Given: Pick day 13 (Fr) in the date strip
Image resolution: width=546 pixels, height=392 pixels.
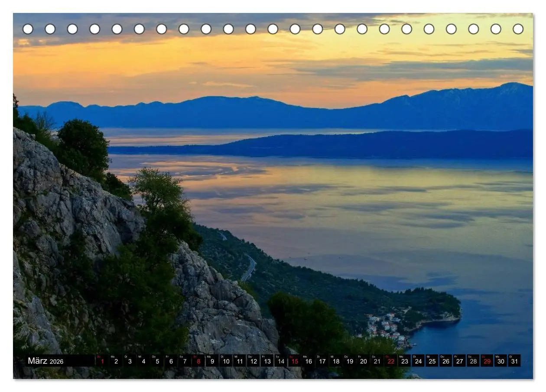Looking at the screenshot, I should pyautogui.click(x=267, y=361).
